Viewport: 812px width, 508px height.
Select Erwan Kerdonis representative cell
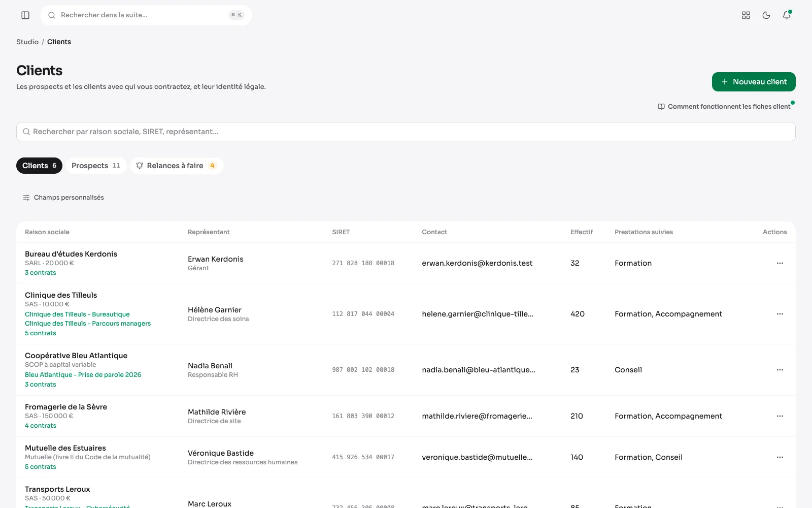coord(216,263)
